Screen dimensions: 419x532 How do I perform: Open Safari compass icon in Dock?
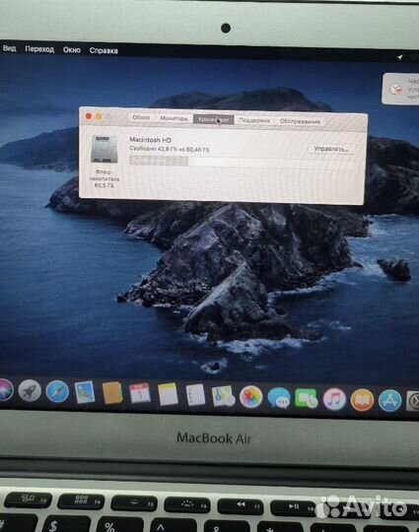click(57, 391)
